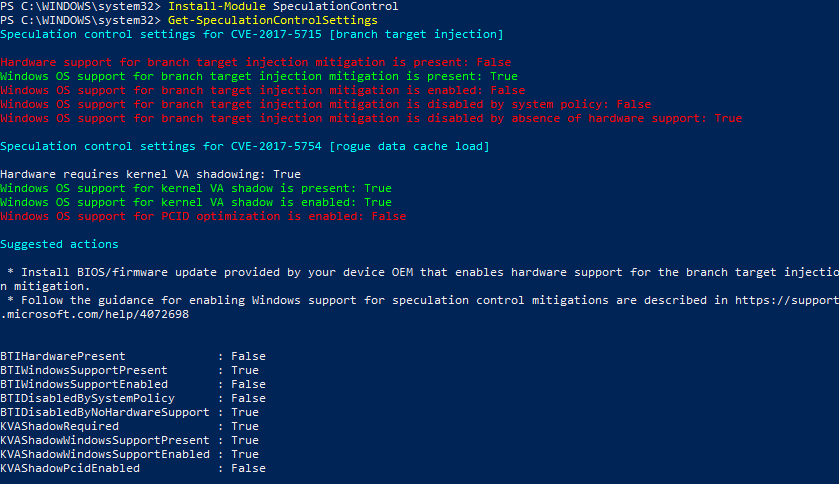Screen dimensions: 839x484
Task: Click the KVAShadowRequired property row
Action: [x=129, y=426]
